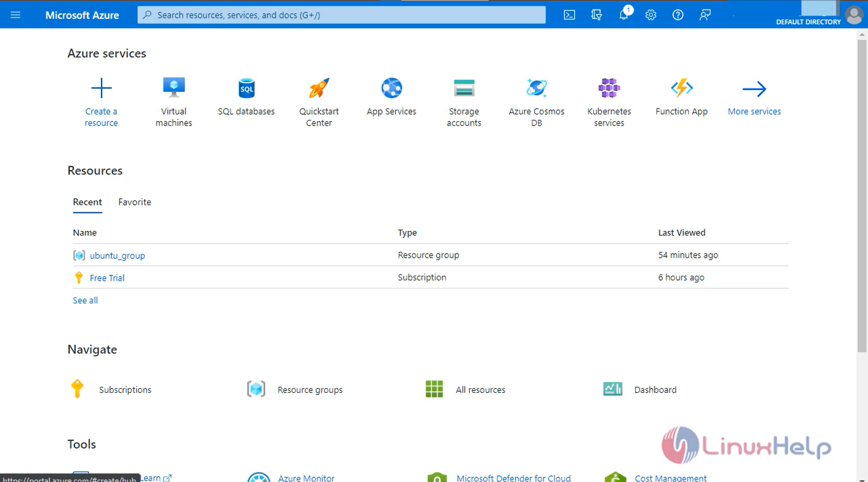Switch to the Recent tab
The height and width of the screenshot is (482, 868).
tap(87, 202)
